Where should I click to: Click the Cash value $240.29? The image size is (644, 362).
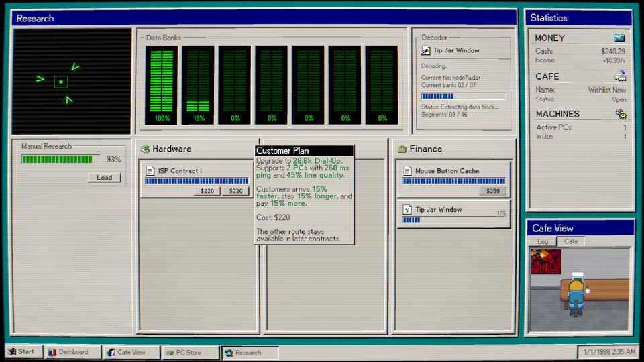612,52
